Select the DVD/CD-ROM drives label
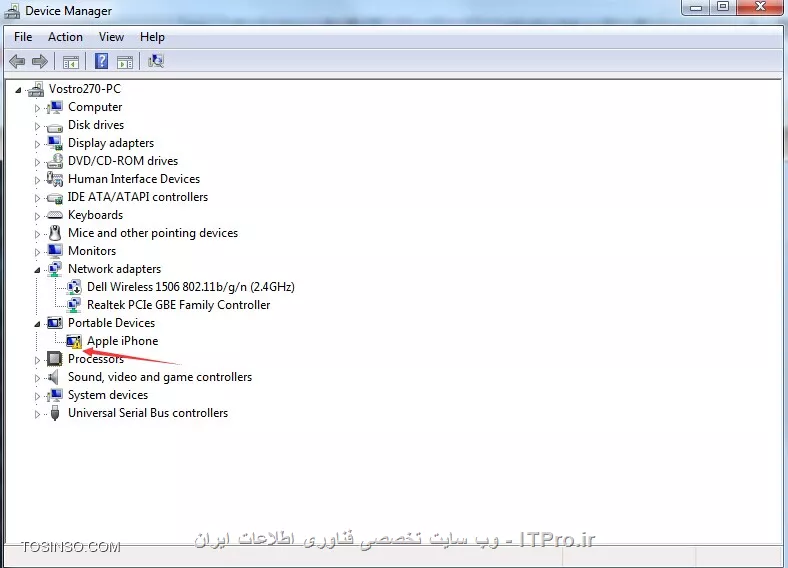 pos(123,161)
